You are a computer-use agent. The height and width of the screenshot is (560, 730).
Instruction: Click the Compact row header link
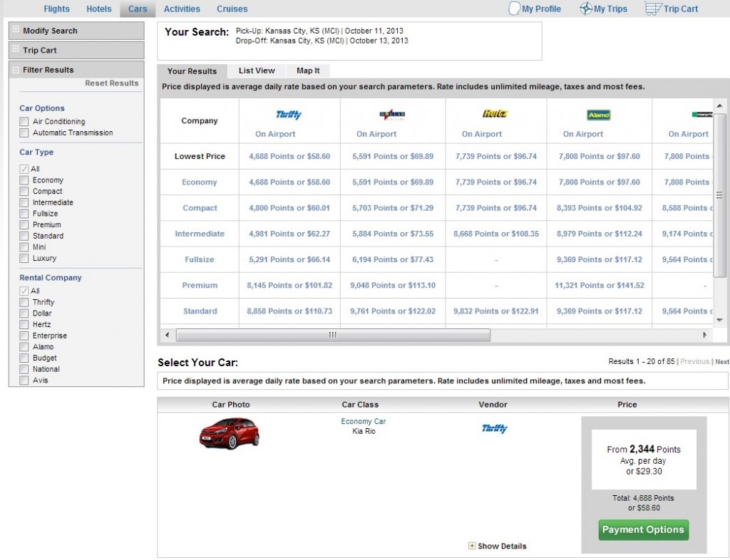(200, 208)
